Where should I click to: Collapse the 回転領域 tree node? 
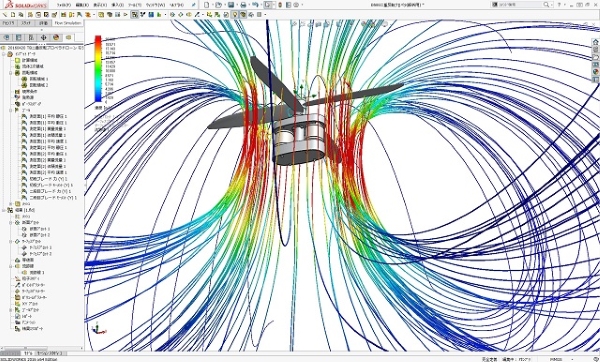11,73
